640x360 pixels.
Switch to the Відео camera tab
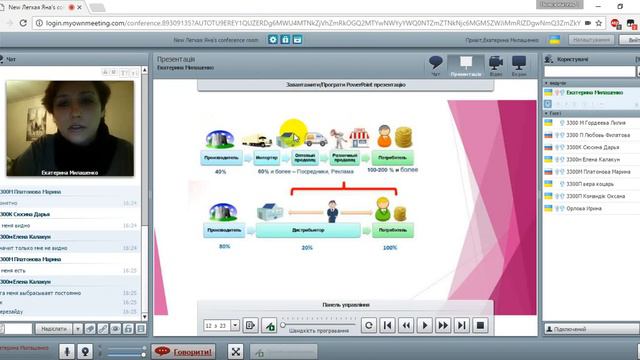[x=496, y=66]
